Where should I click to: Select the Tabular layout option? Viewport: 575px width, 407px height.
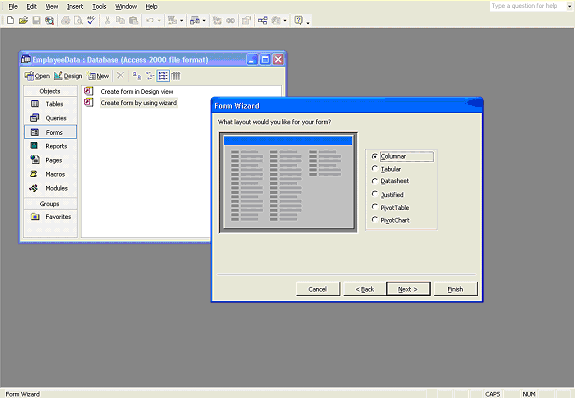tap(386, 169)
